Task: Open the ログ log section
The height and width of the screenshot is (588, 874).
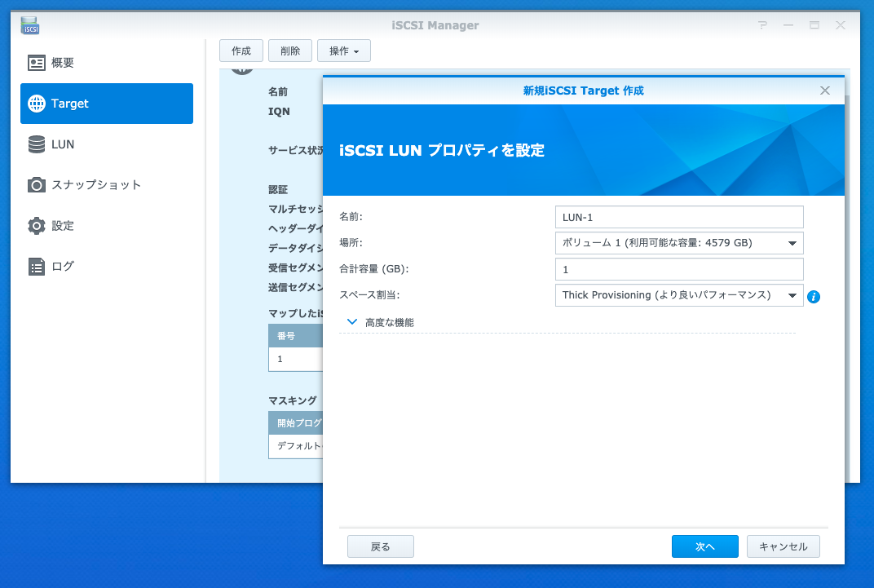Action: (107, 267)
